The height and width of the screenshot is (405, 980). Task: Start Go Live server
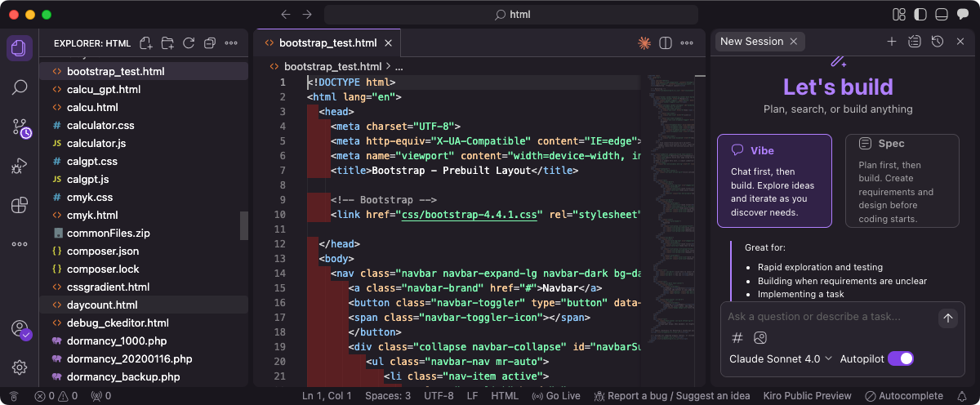click(x=556, y=396)
